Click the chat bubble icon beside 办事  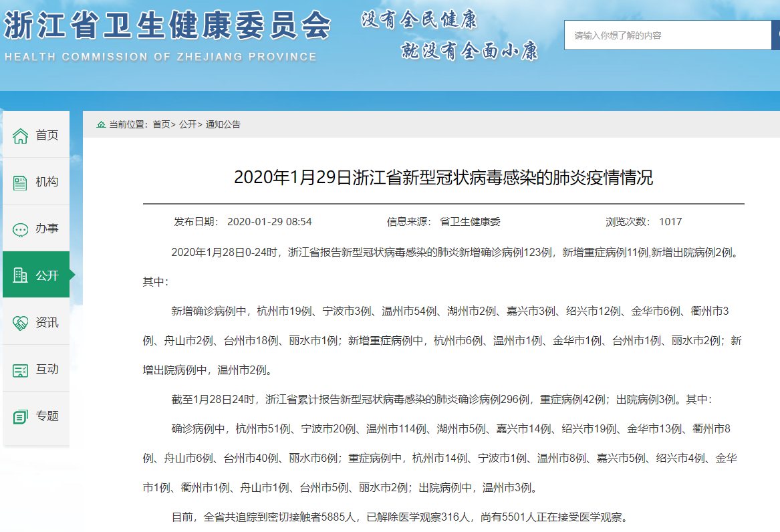(x=20, y=229)
